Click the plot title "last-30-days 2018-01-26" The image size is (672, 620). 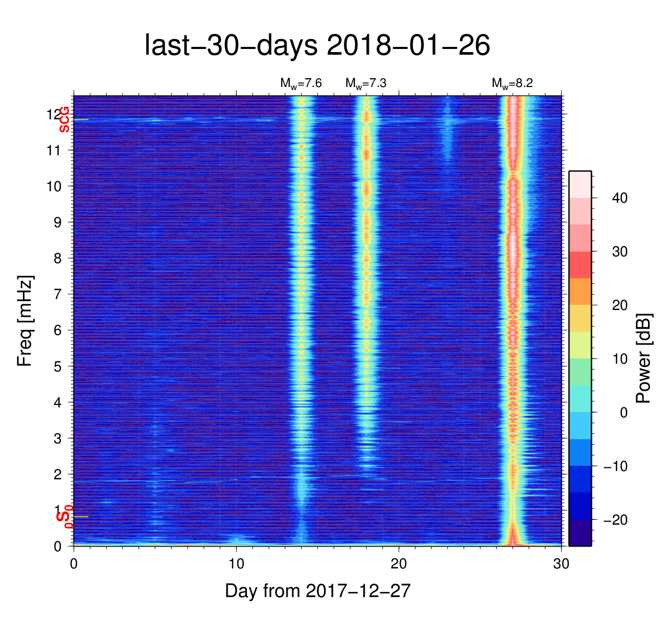317,46
